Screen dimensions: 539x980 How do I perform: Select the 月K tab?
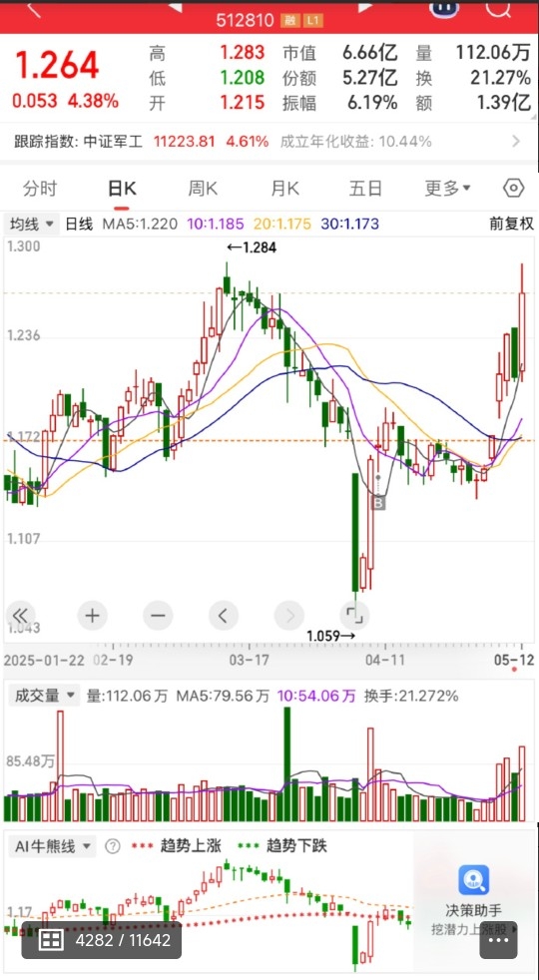coord(284,189)
